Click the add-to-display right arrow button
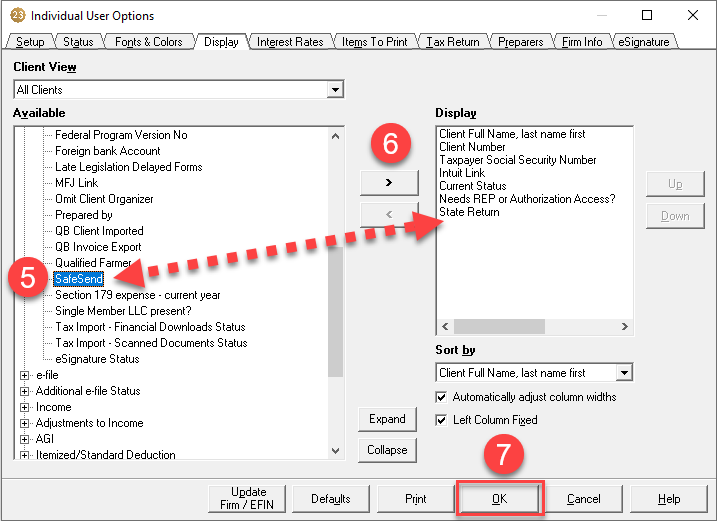The image size is (717, 521). (x=388, y=182)
